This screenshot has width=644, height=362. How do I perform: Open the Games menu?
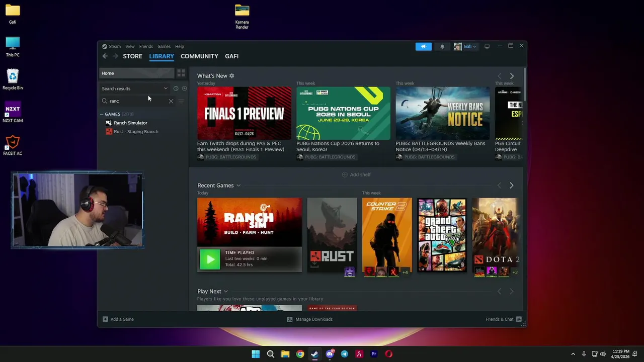(164, 46)
